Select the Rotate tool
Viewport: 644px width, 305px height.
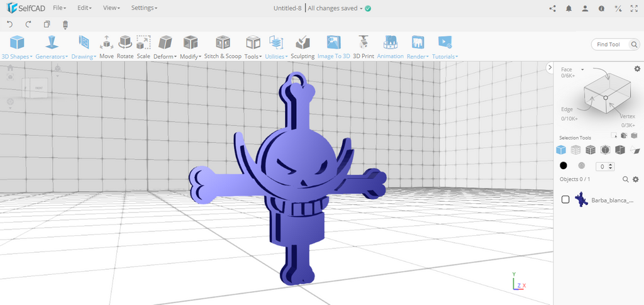coord(125,47)
